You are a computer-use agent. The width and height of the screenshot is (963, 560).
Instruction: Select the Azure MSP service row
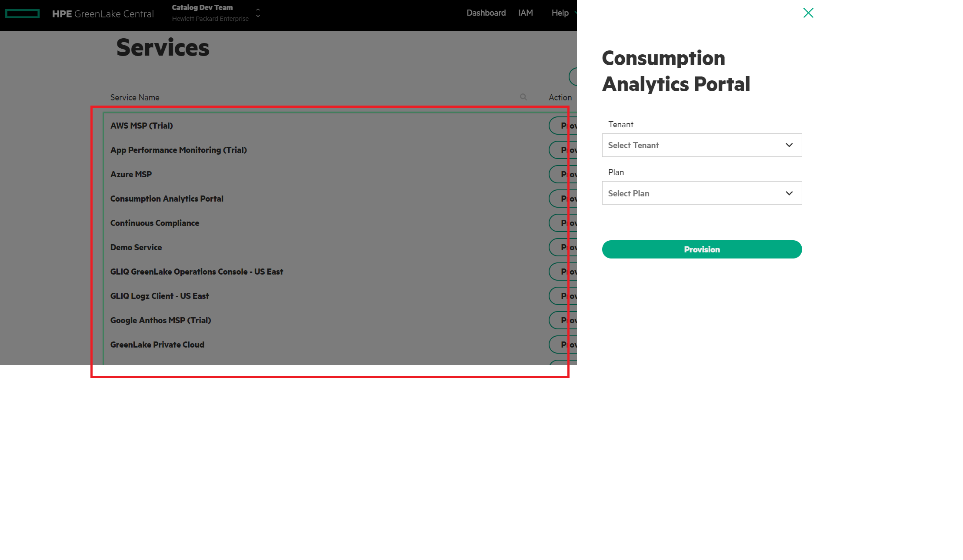point(131,174)
